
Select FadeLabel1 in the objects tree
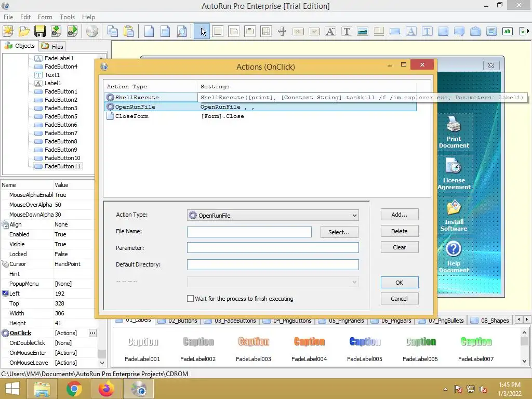pos(59,58)
